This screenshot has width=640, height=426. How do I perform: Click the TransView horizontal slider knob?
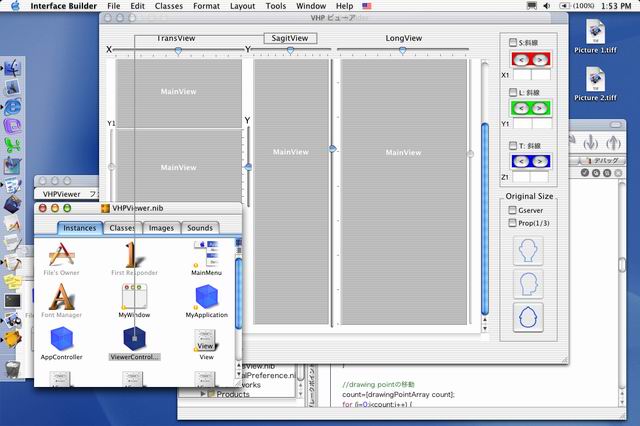tap(178, 51)
